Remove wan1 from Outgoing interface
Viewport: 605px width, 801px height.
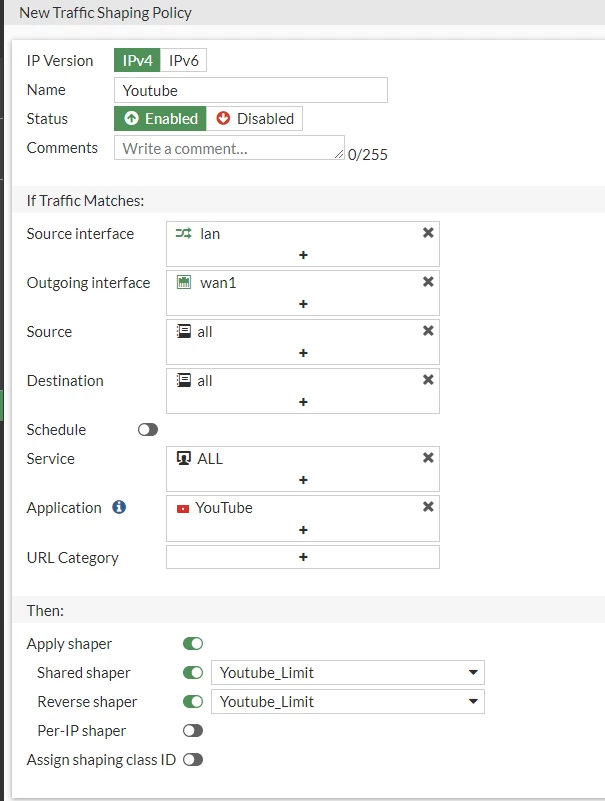(428, 282)
